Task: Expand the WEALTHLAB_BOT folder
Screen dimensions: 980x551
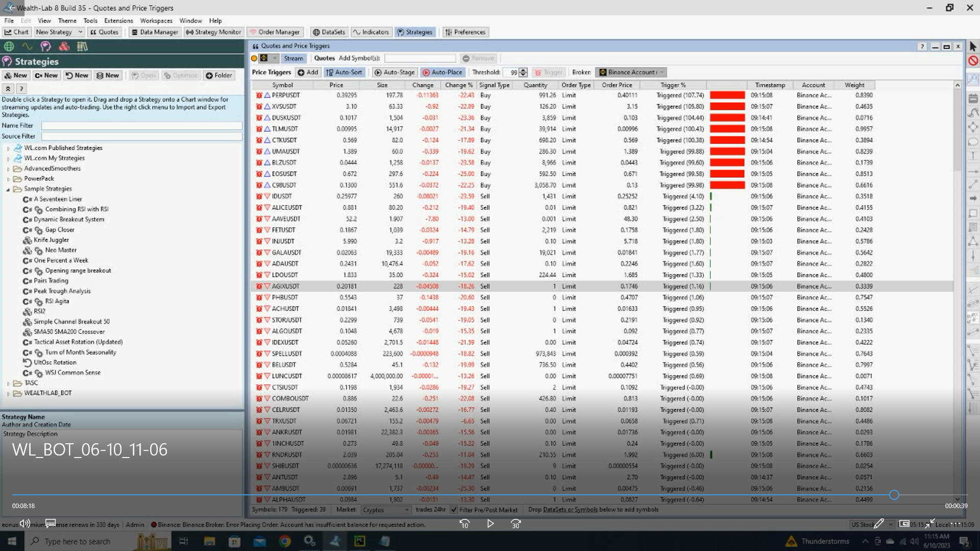Action: 8,394
